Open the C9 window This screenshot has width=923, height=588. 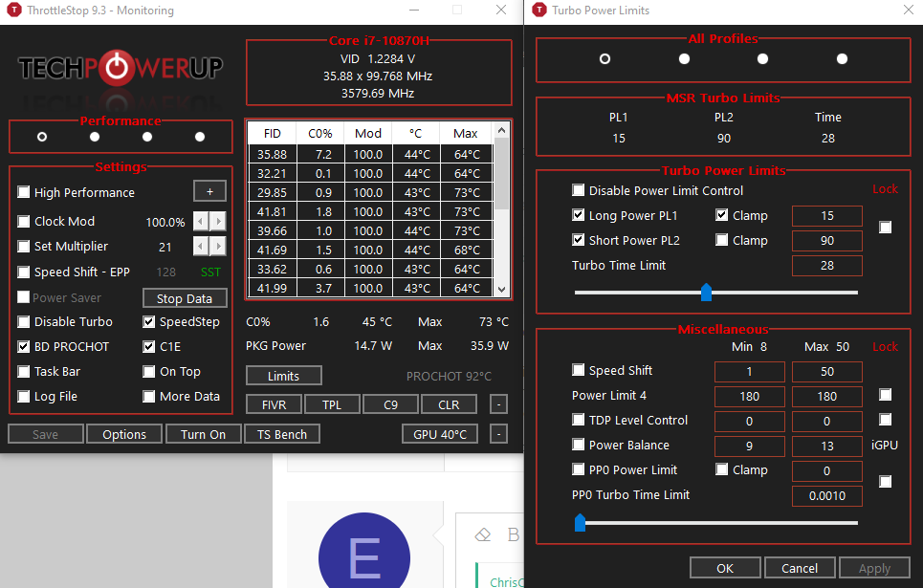pyautogui.click(x=390, y=404)
